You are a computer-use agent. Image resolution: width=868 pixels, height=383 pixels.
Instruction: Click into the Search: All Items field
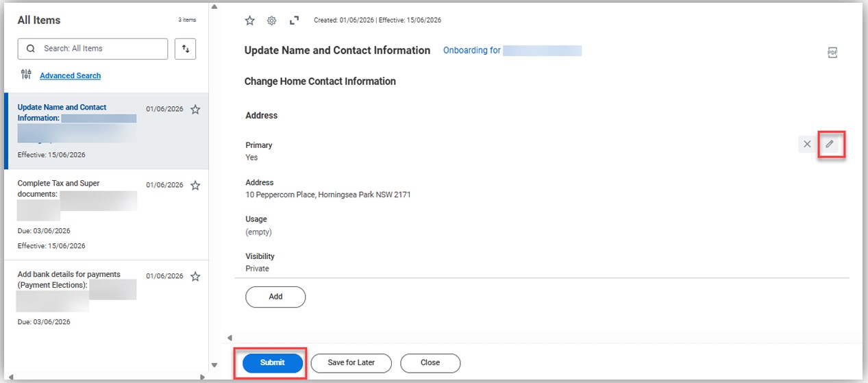tap(92, 49)
